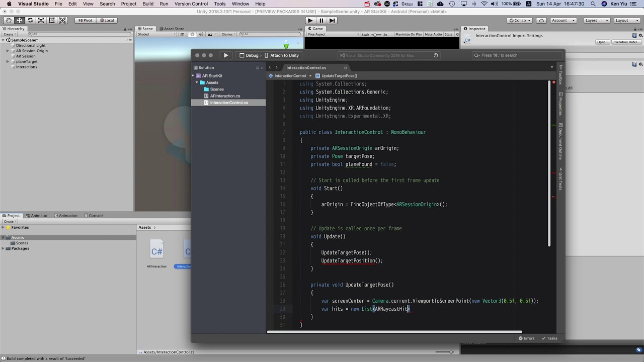The height and width of the screenshot is (362, 644).
Task: Select the Hand tool in Unity toolbar
Action: click(9, 20)
